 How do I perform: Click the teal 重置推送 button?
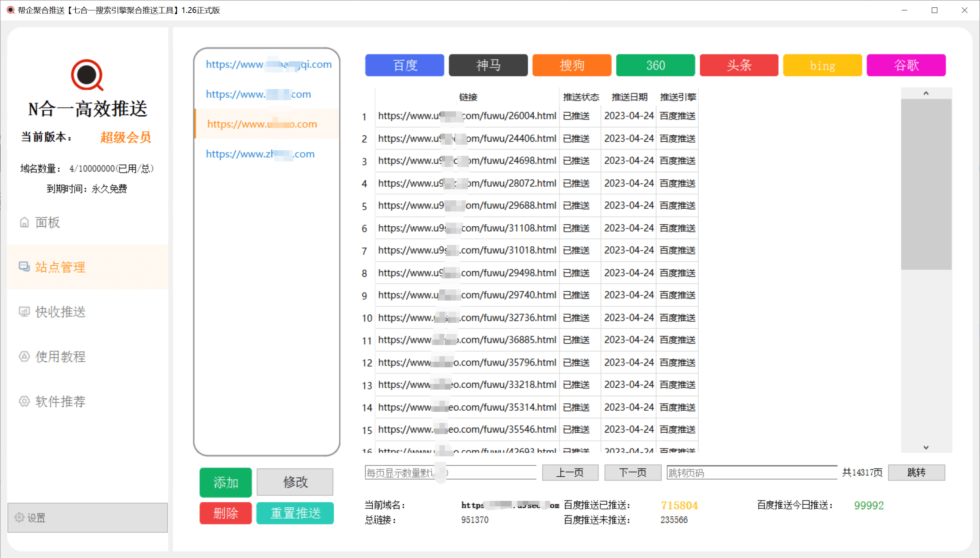point(295,513)
